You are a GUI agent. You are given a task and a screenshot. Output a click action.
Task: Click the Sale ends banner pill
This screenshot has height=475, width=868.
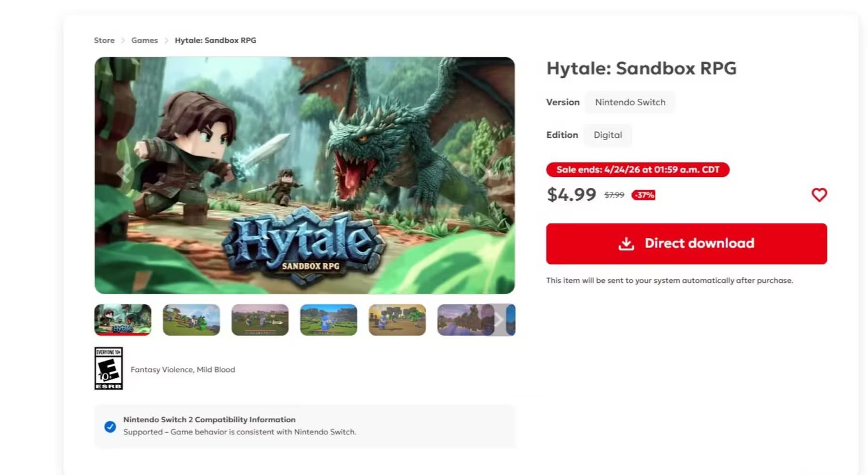637,169
